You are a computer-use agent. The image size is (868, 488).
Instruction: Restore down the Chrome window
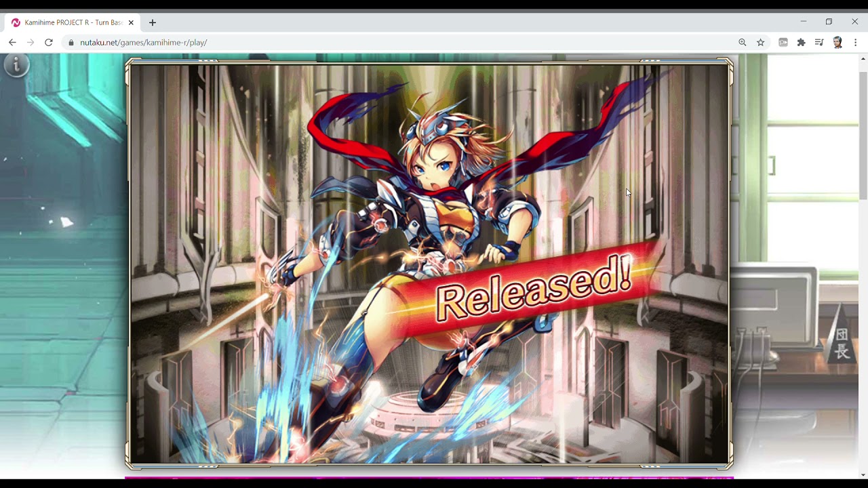[829, 22]
